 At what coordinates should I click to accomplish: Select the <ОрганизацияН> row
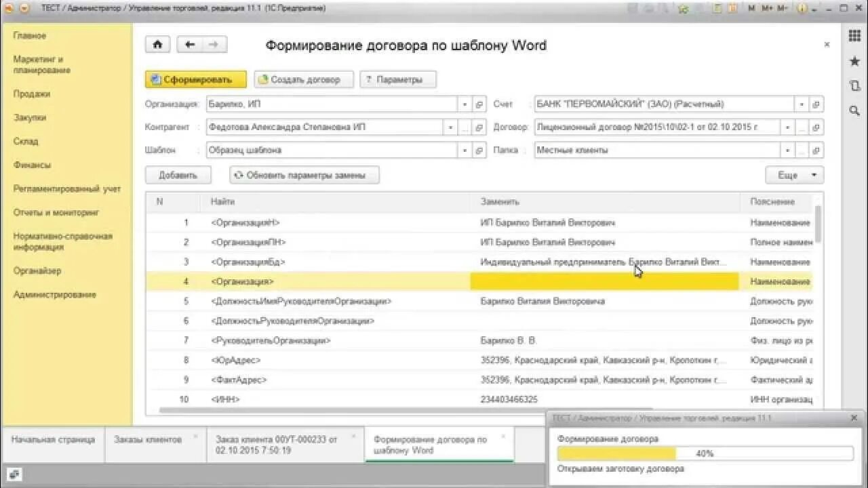pyautogui.click(x=479, y=222)
